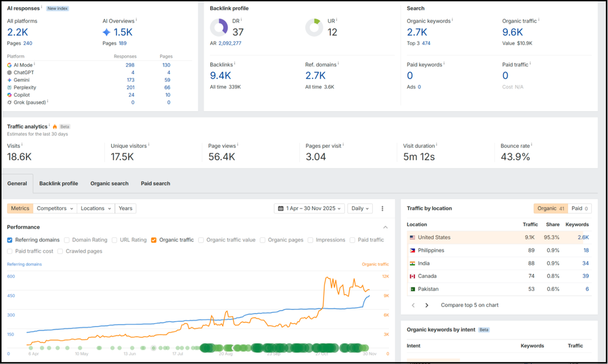Enable the Crawled pages checkbox
The width and height of the screenshot is (608, 364).
(60, 252)
